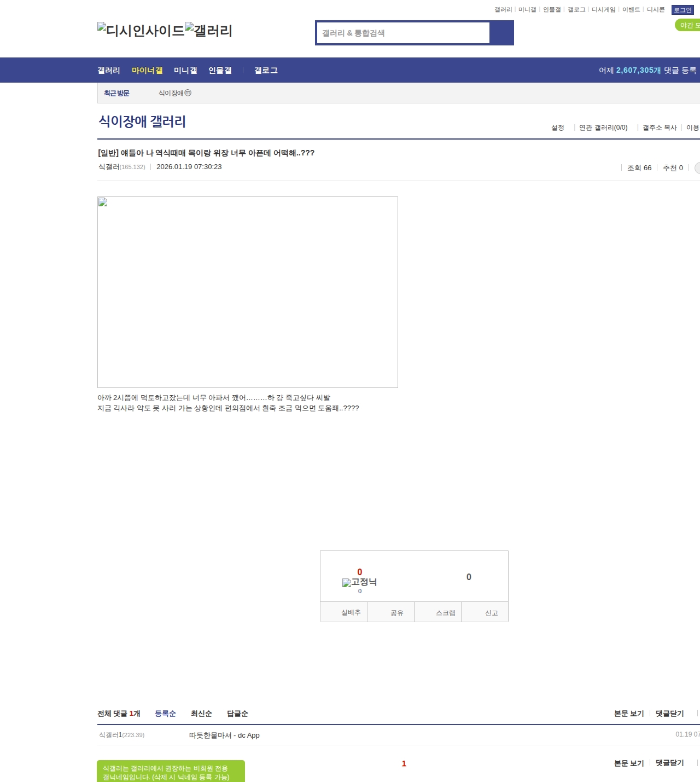Viewport: 700px width, 782px height.
Task: Open the 미니갤 menu item
Action: point(185,70)
